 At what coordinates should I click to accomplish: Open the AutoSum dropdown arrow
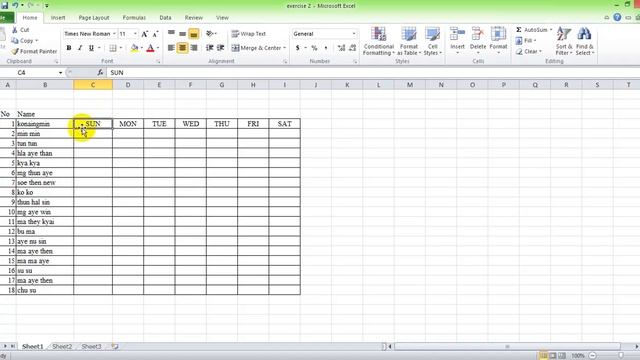point(551,30)
